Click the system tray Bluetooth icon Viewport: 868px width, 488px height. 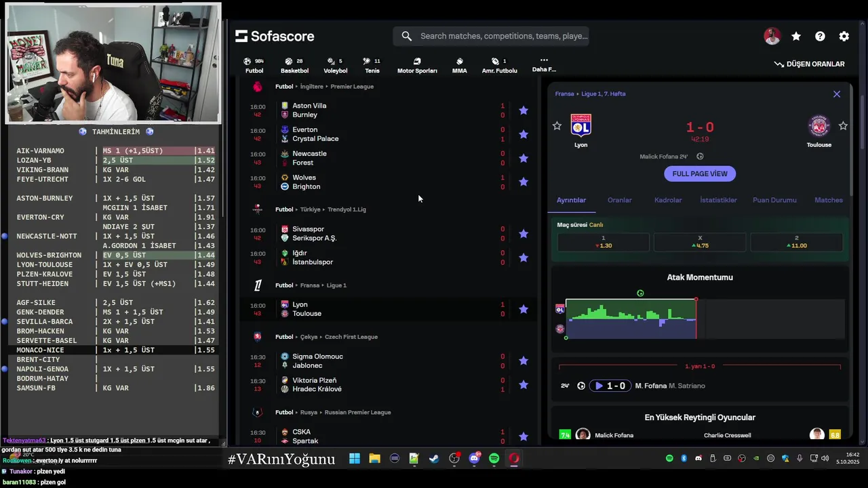(x=684, y=459)
